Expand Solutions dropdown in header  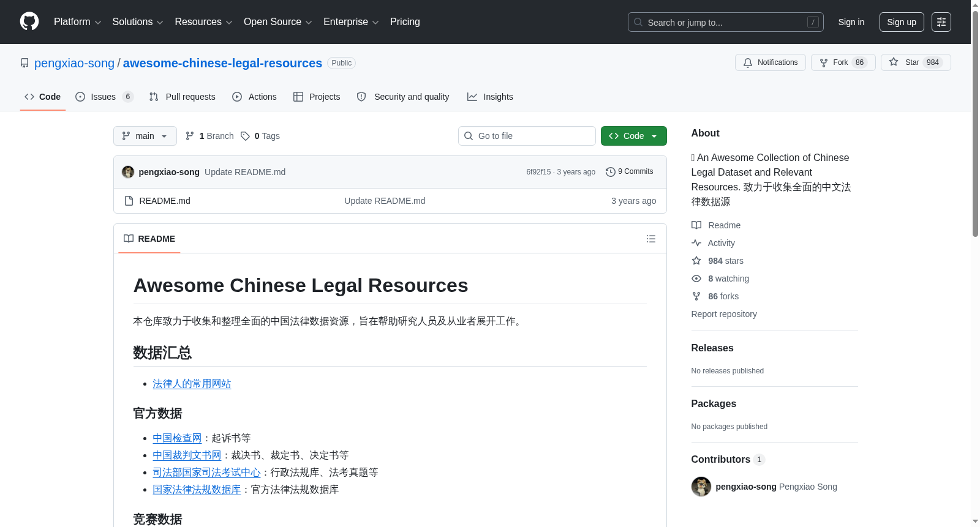138,22
